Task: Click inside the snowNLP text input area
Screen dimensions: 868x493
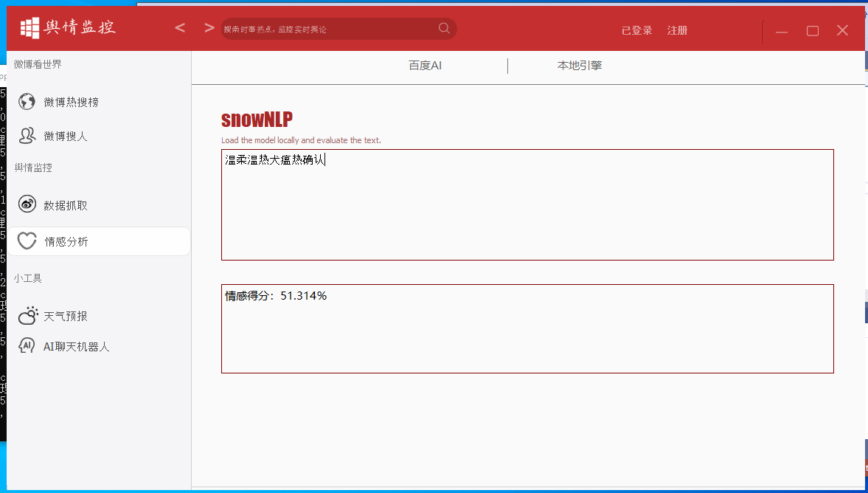Action: pyautogui.click(x=527, y=204)
